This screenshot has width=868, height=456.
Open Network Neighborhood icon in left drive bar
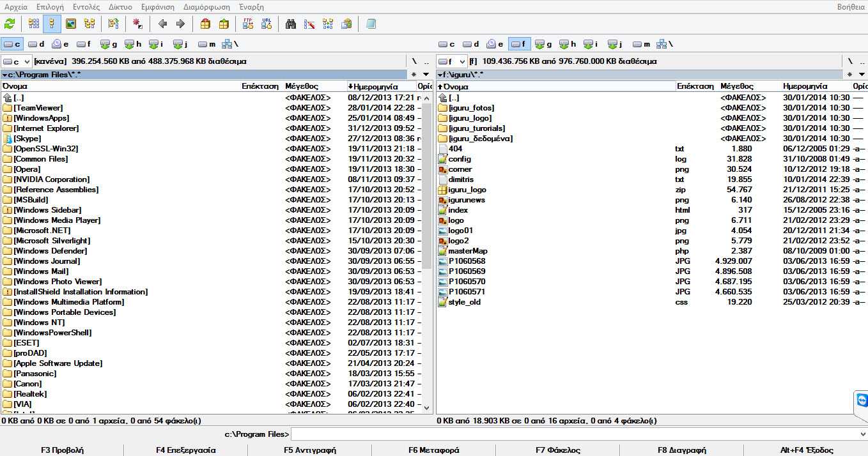[230, 44]
